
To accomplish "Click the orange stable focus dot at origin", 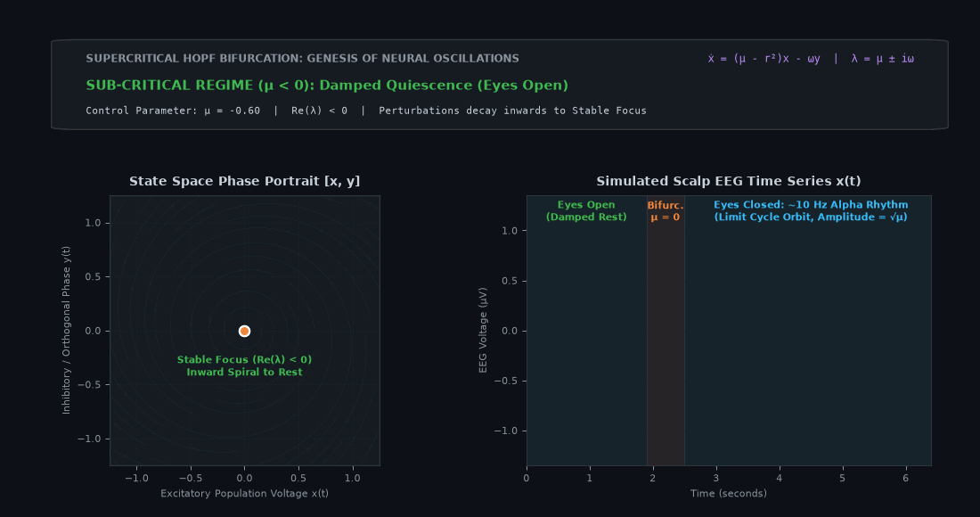I will pyautogui.click(x=244, y=331).
